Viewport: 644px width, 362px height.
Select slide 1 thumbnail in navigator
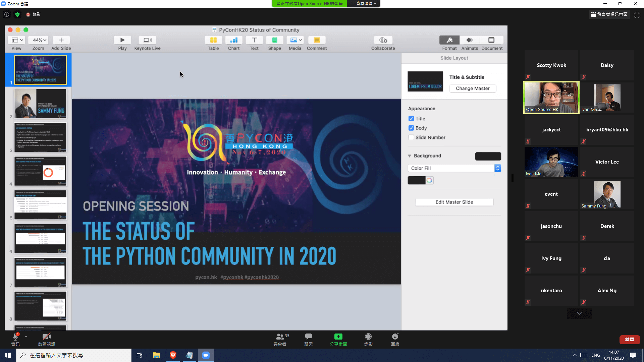41,70
